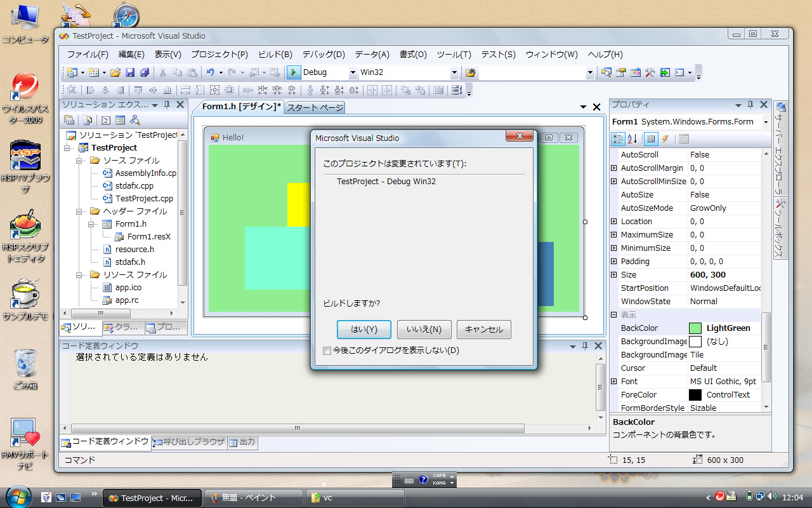This screenshot has height=508, width=812.
Task: Switch to the 出力 tab at bottom
Action: 242,442
